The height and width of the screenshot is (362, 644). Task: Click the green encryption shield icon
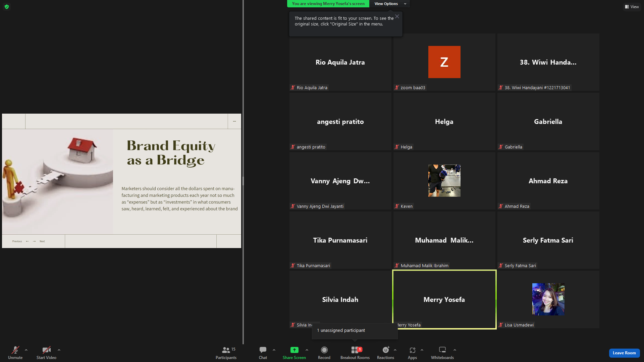pyautogui.click(x=7, y=7)
